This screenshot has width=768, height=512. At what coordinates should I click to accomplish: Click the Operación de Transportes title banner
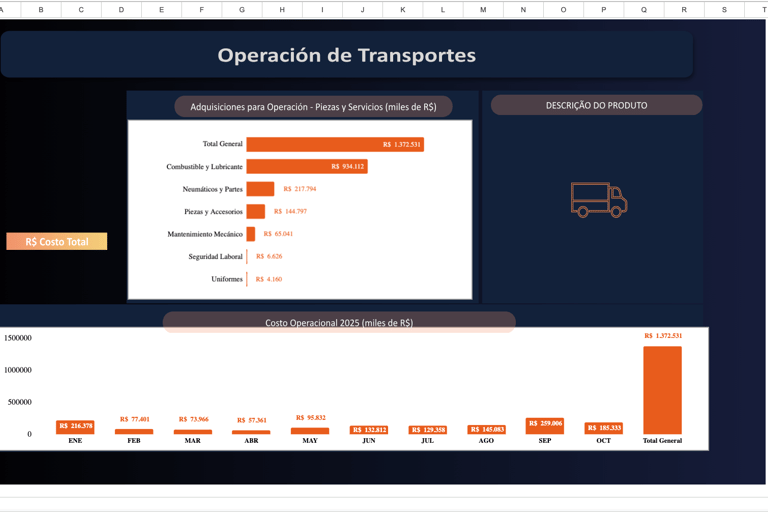(x=347, y=55)
